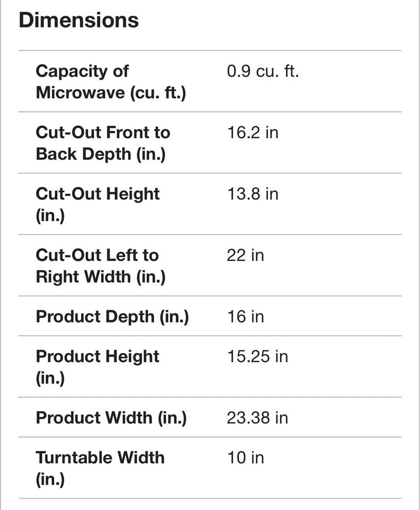
Task: Click the 0.9 cu. ft. capacity value
Action: tap(263, 71)
